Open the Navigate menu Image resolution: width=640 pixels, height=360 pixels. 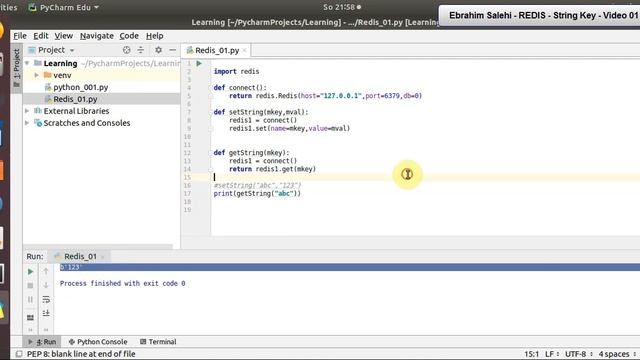point(97,36)
